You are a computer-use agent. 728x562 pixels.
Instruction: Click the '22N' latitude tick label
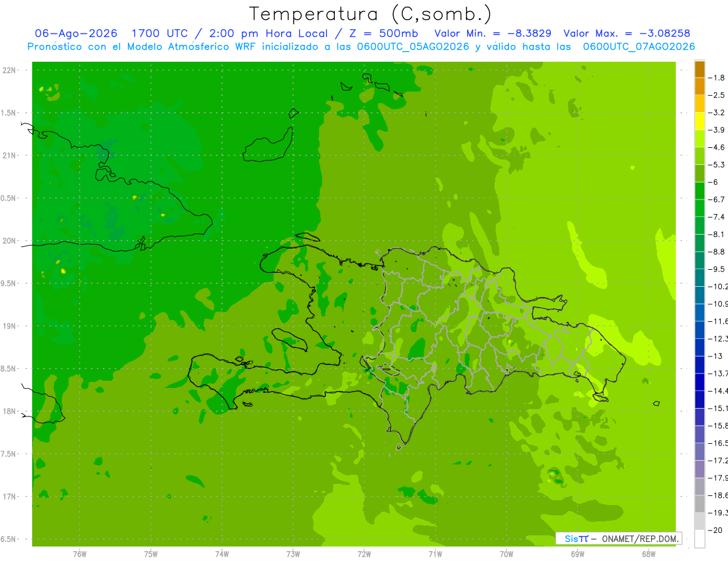coord(10,70)
